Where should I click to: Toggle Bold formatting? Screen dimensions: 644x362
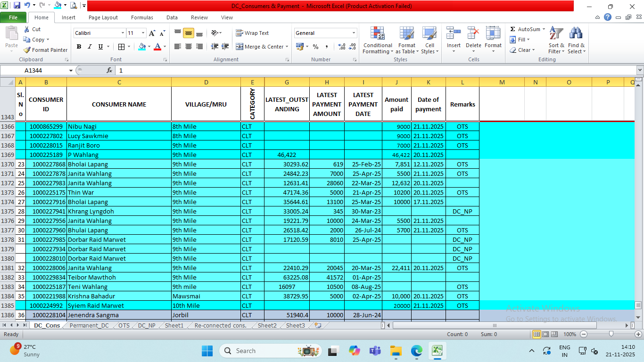point(79,47)
